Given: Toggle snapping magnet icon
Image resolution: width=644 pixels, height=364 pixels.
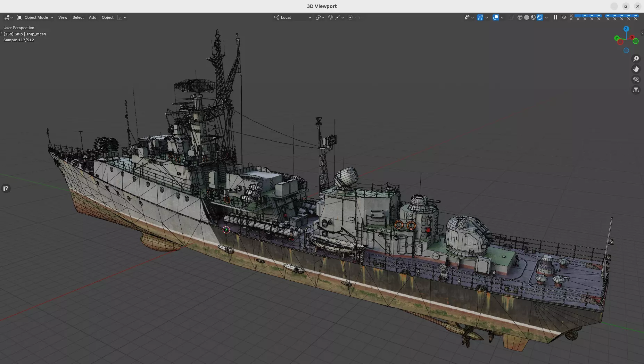Looking at the screenshot, I should click(330, 17).
